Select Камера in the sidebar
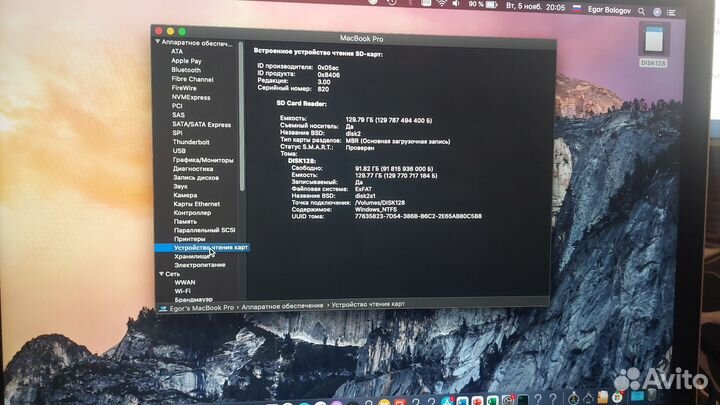The image size is (720, 405). tap(185, 195)
